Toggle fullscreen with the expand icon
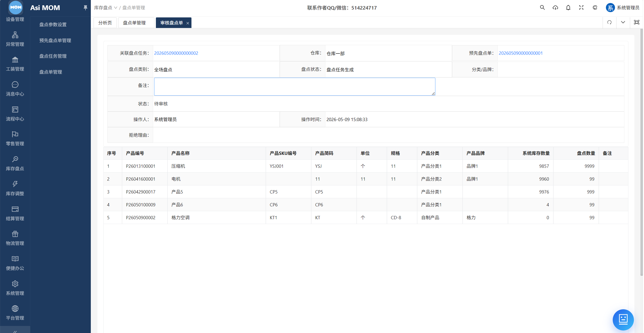The width and height of the screenshot is (644, 333). [x=581, y=8]
